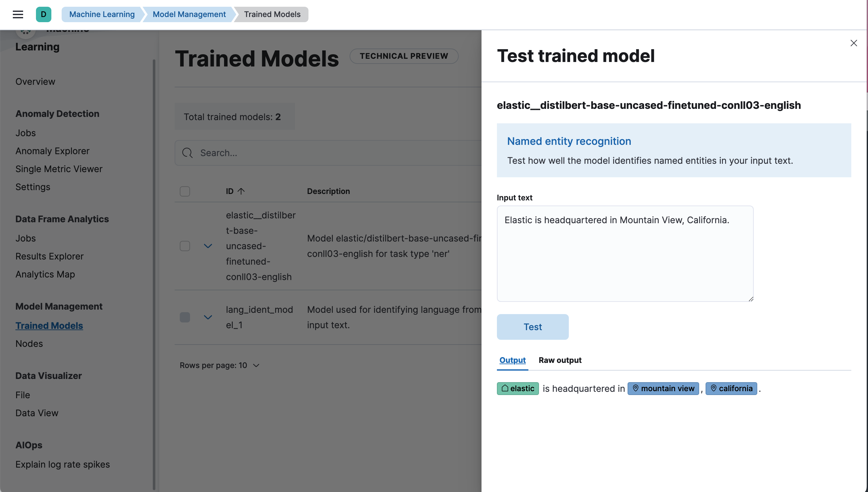This screenshot has width=868, height=492.
Task: Click the ID column sort arrow
Action: (242, 191)
